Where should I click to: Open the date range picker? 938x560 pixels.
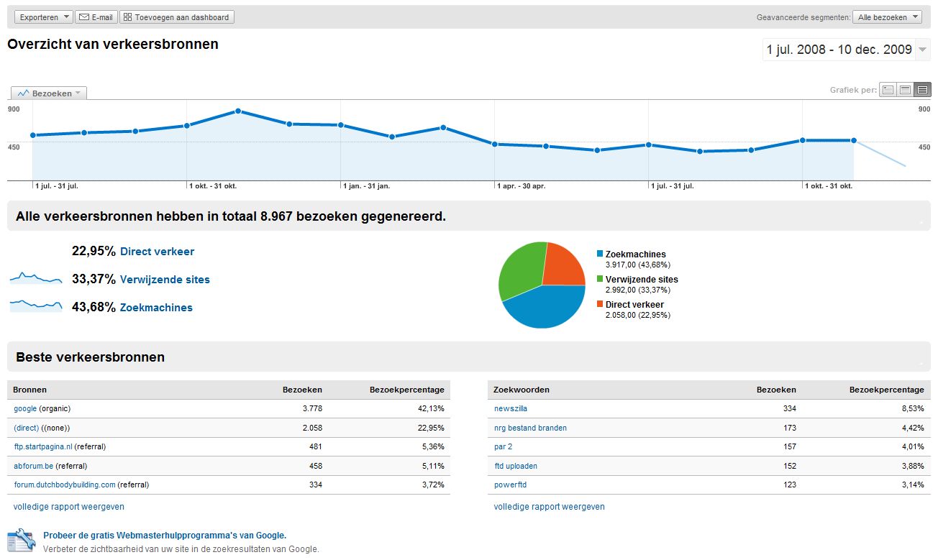846,50
